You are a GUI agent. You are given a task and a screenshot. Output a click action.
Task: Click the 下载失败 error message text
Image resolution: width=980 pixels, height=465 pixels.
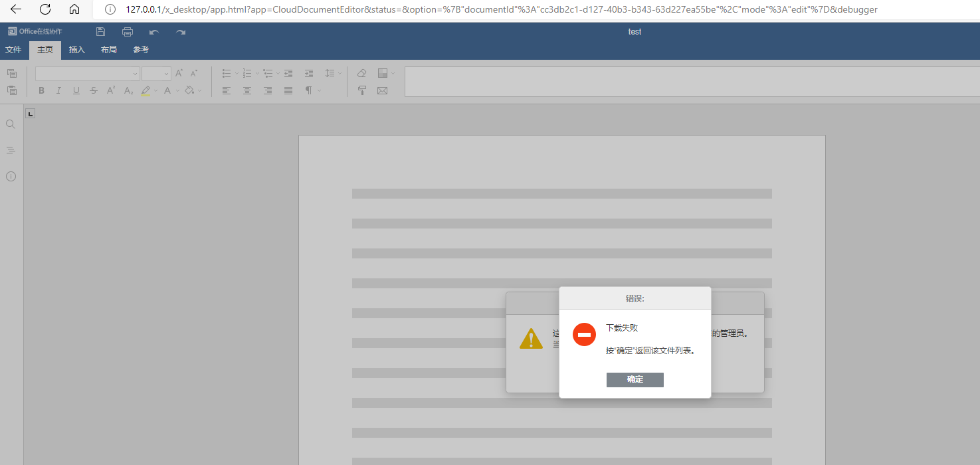point(622,328)
